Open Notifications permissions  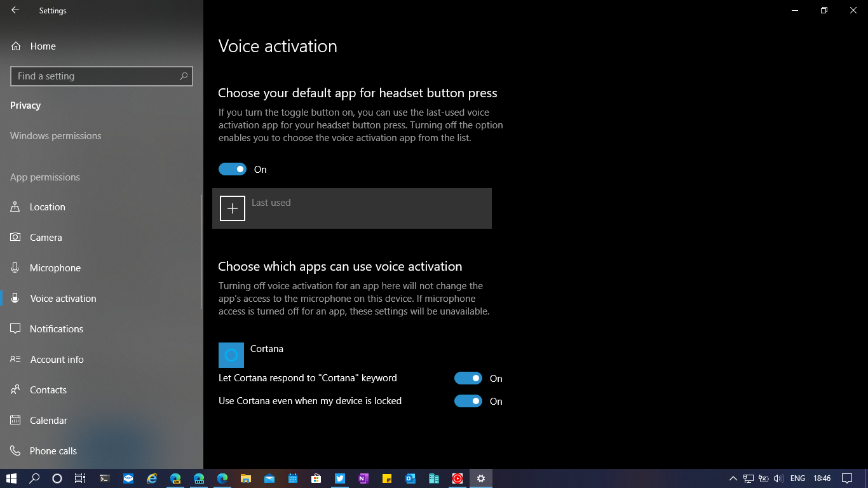tap(102, 329)
